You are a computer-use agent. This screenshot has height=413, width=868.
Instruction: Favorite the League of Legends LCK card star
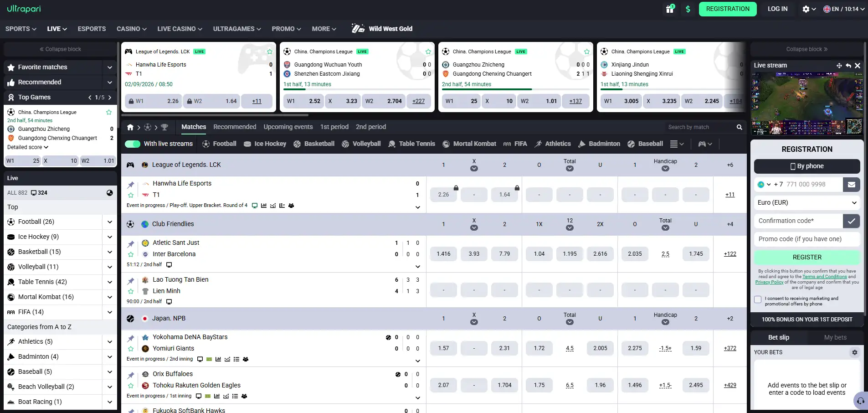pyautogui.click(x=270, y=52)
